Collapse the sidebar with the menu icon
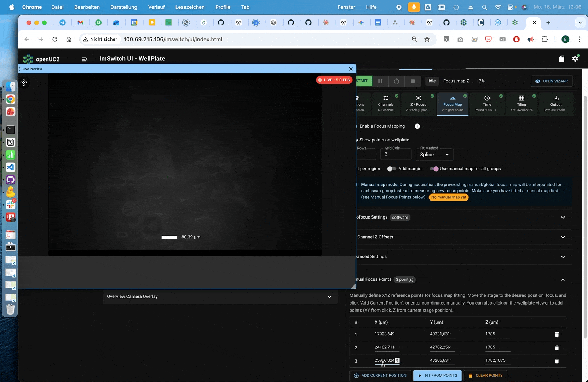 click(84, 59)
